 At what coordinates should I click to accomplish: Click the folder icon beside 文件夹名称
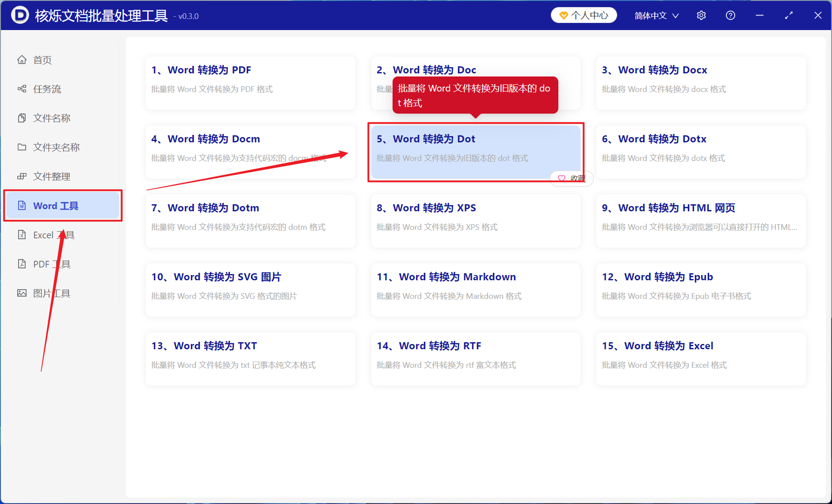(x=22, y=147)
